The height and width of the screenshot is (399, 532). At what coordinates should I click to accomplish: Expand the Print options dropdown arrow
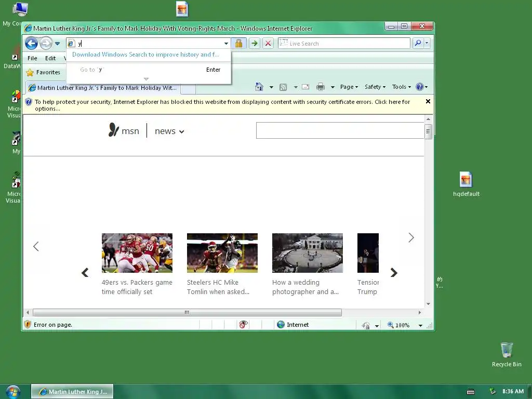332,87
